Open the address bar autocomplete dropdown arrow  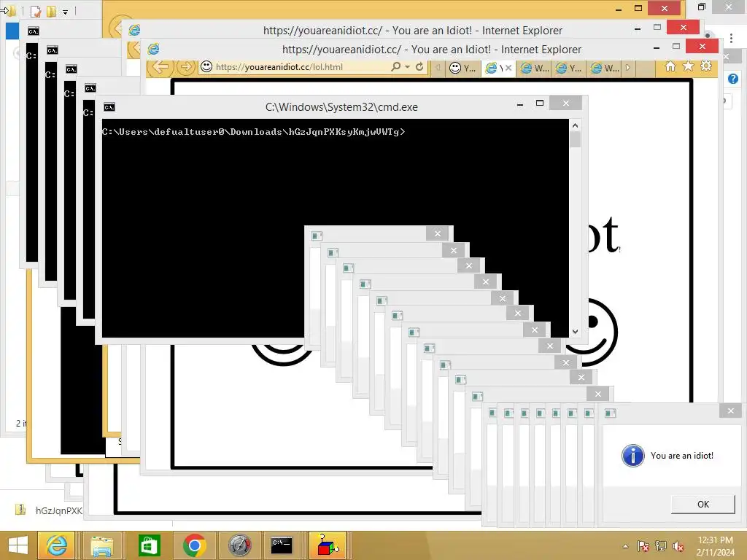tap(407, 66)
